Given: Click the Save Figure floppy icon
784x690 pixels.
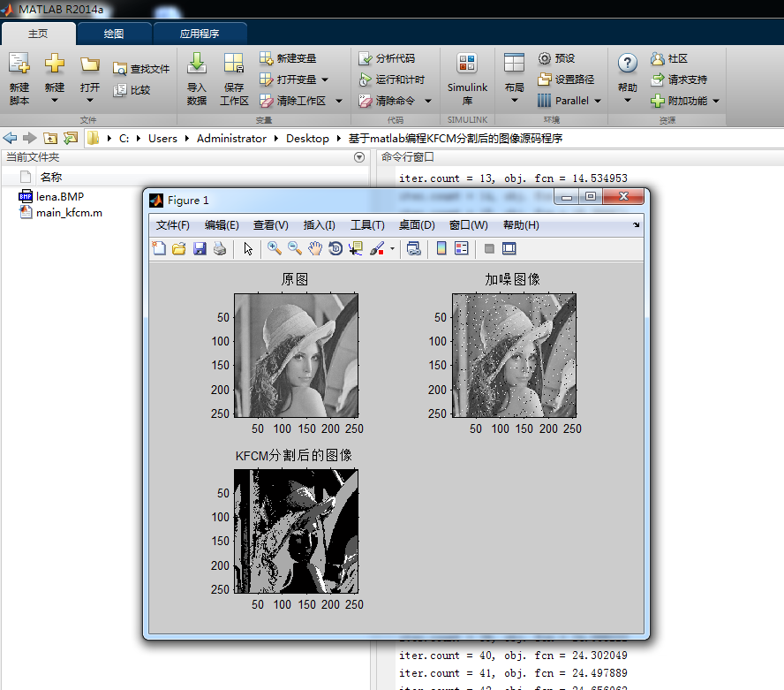Looking at the screenshot, I should tap(200, 248).
